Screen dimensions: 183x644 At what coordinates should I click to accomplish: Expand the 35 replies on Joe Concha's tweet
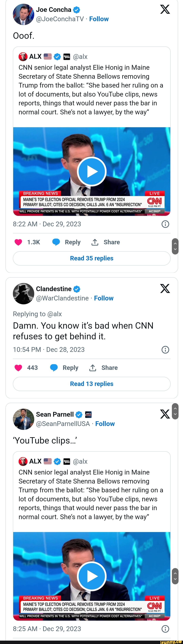point(92,258)
